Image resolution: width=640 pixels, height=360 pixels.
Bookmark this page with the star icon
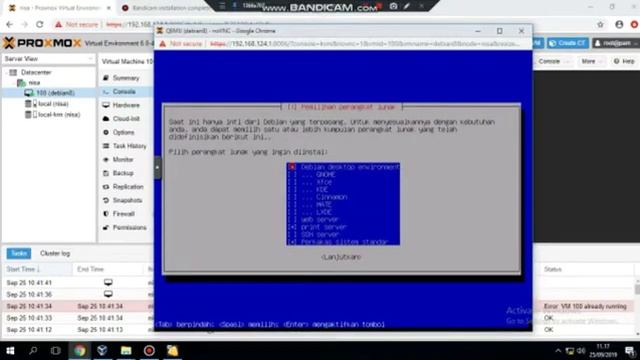600,24
